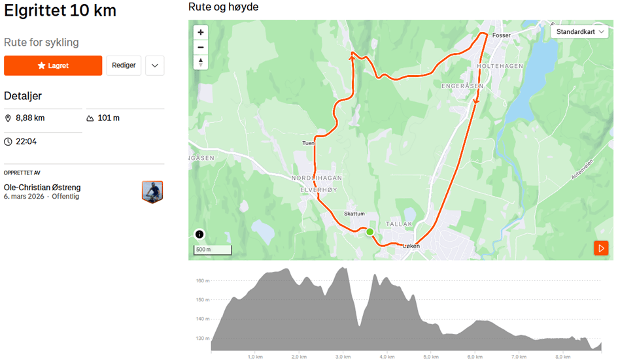Open Ole-Christian Østreng's profile link
The image size is (618, 364).
pos(43,188)
